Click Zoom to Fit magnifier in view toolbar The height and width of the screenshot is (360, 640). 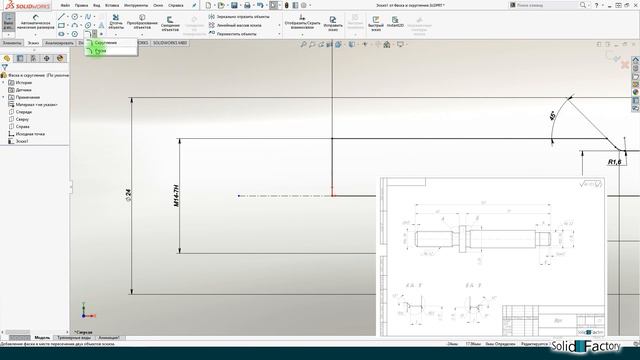click(303, 44)
